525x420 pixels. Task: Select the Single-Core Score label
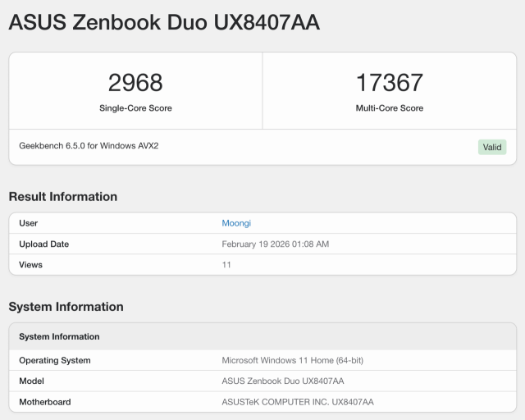pos(135,108)
